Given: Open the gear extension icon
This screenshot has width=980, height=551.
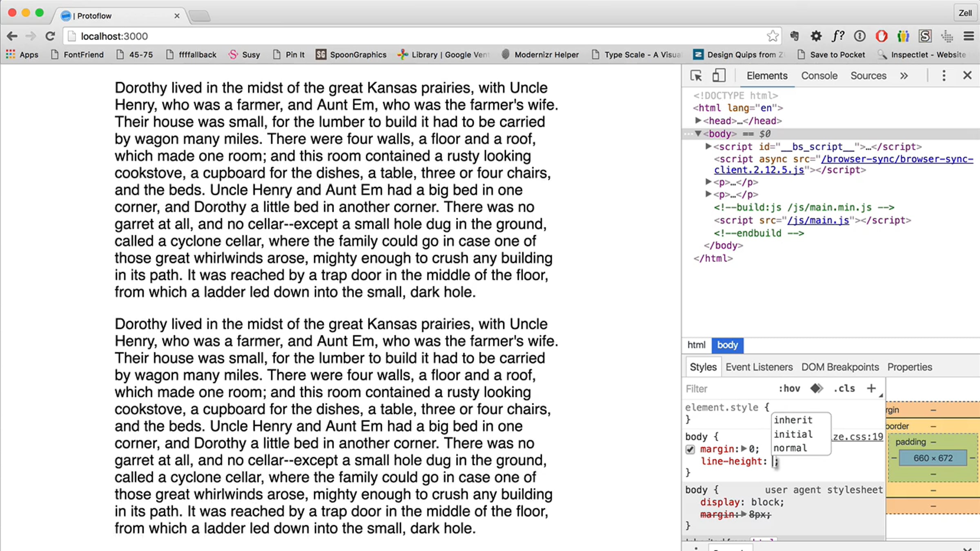Looking at the screenshot, I should [816, 36].
